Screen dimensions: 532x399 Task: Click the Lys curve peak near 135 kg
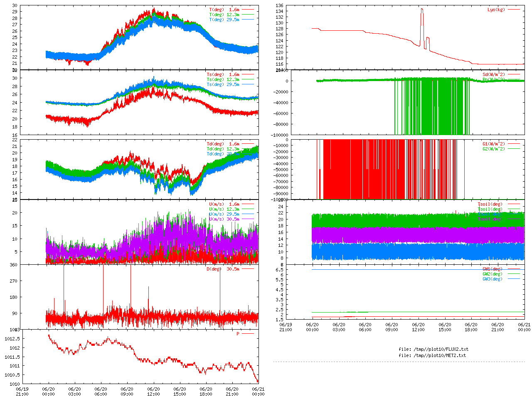pos(422,9)
